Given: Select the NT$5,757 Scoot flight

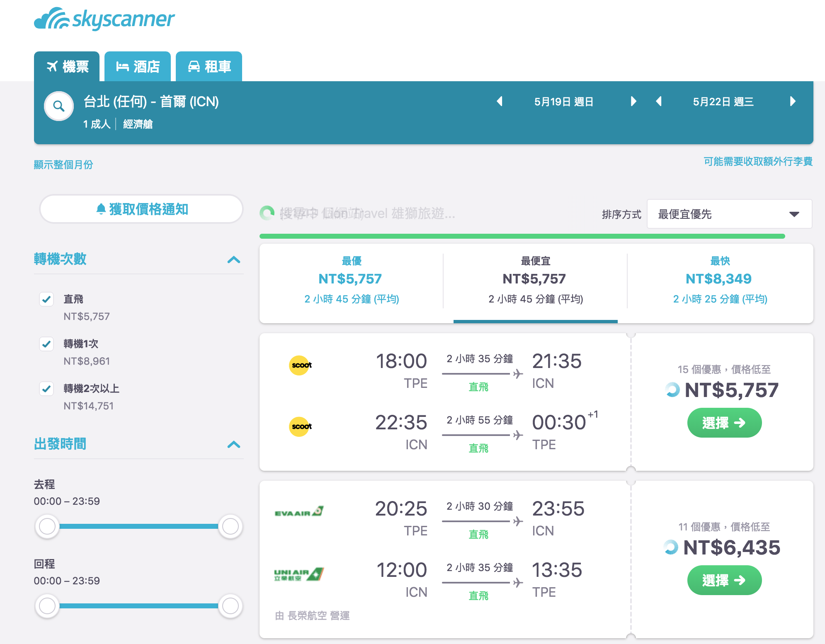Looking at the screenshot, I should [x=724, y=423].
